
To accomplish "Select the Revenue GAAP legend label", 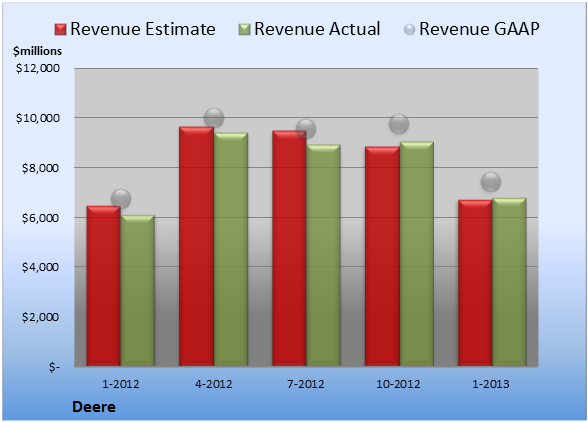I will [479, 29].
